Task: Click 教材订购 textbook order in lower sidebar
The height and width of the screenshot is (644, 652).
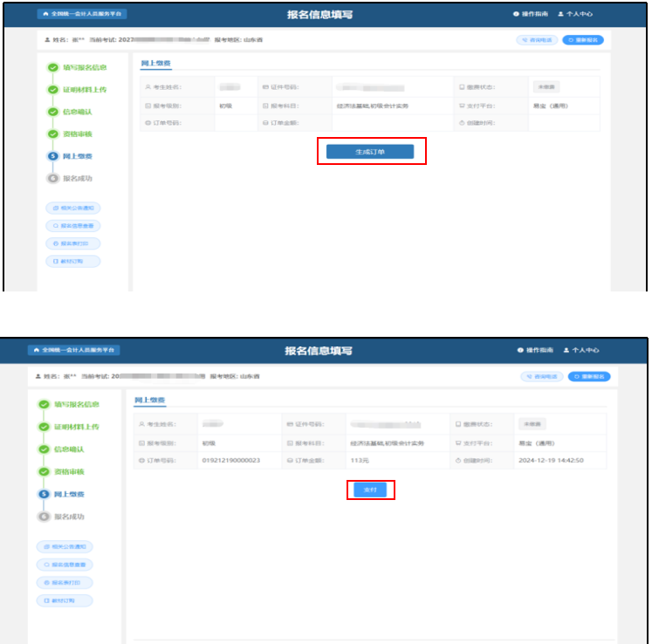Action: (x=66, y=600)
